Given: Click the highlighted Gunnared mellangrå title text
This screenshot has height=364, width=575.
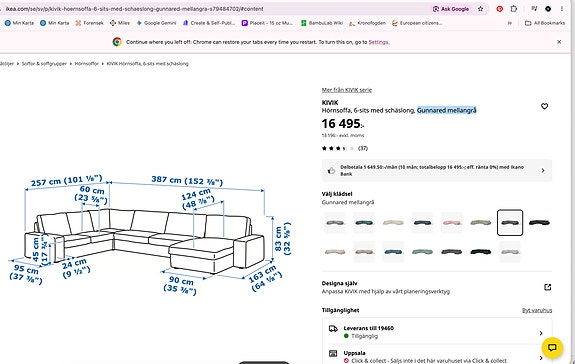Looking at the screenshot, I should pos(447,110).
